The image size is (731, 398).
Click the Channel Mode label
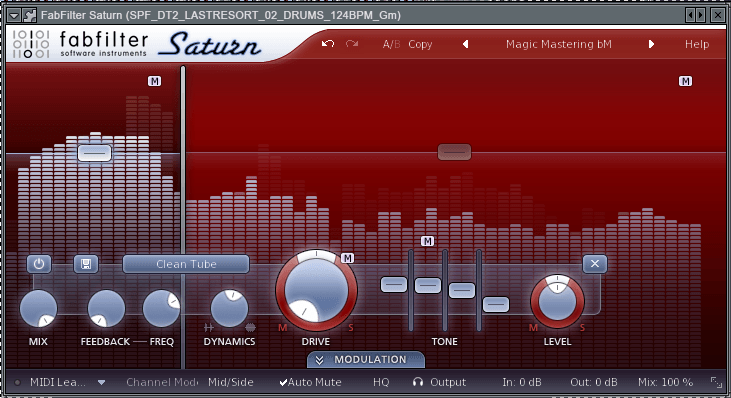click(162, 382)
